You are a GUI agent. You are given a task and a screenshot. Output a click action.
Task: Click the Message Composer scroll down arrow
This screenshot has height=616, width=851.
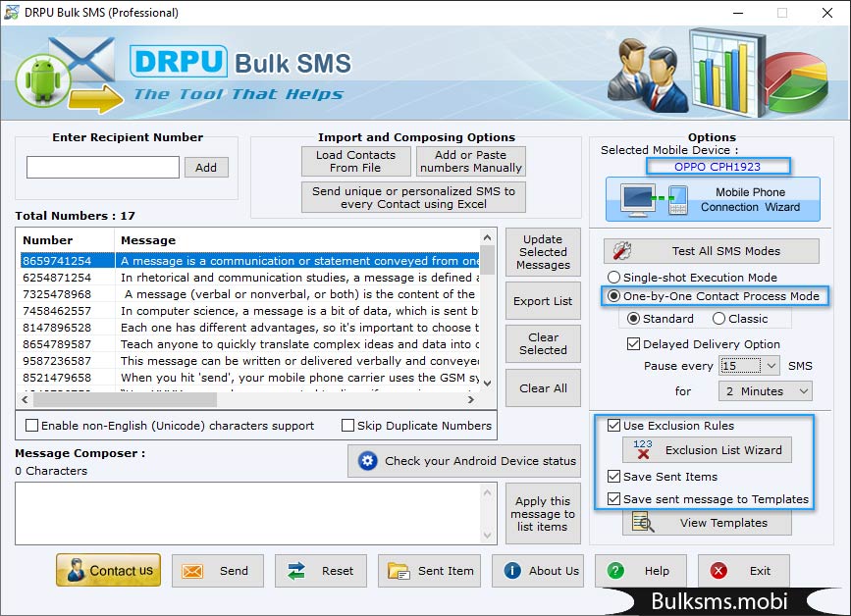(488, 536)
